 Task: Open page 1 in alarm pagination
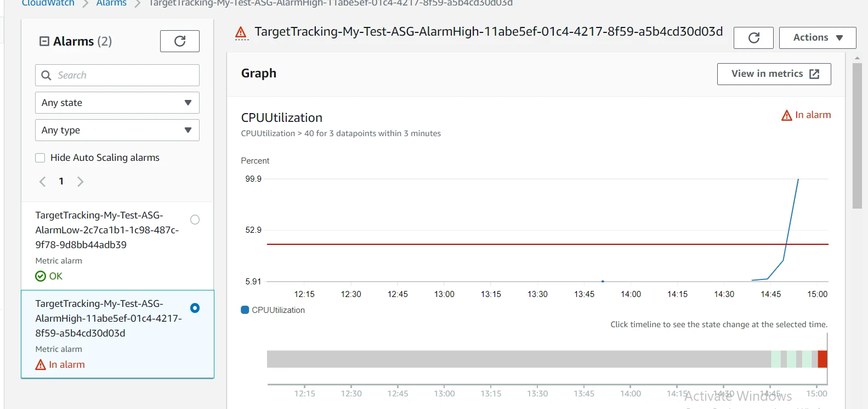pos(61,181)
